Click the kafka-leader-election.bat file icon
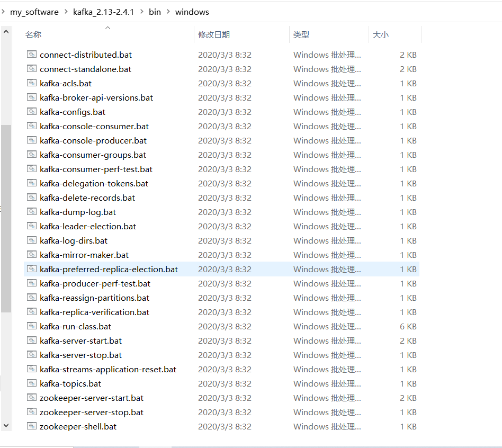 [x=31, y=226]
